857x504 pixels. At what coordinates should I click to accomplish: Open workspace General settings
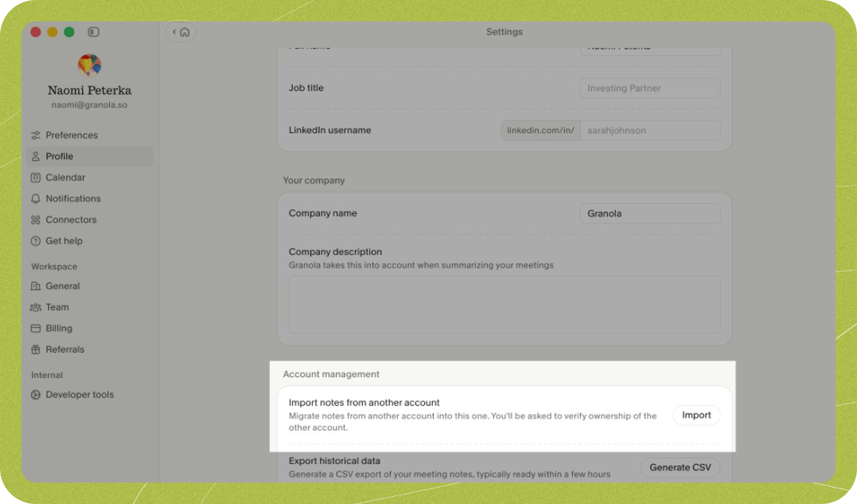pos(89,286)
